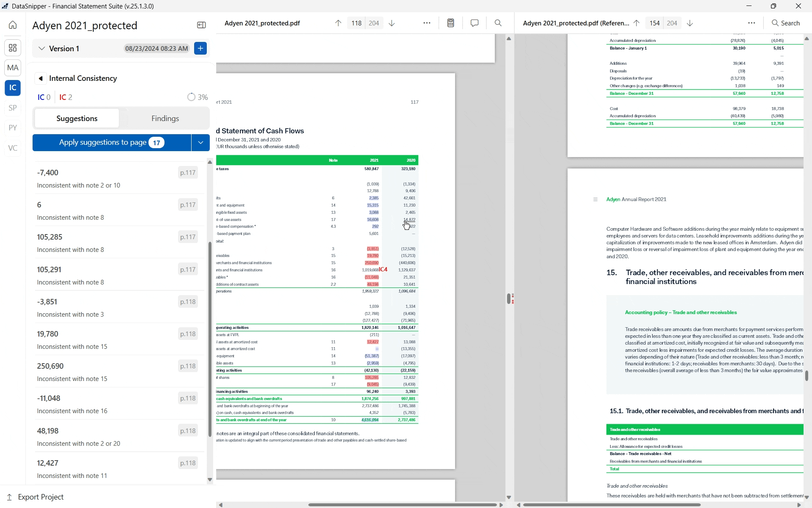Open the apply-suggestions page dropdown
The image size is (812, 508).
pos(200,143)
